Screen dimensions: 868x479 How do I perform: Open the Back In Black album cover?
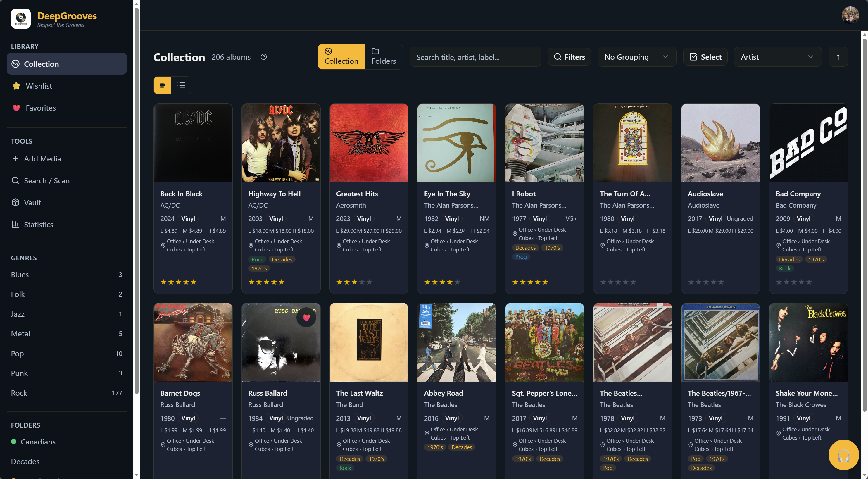point(193,143)
